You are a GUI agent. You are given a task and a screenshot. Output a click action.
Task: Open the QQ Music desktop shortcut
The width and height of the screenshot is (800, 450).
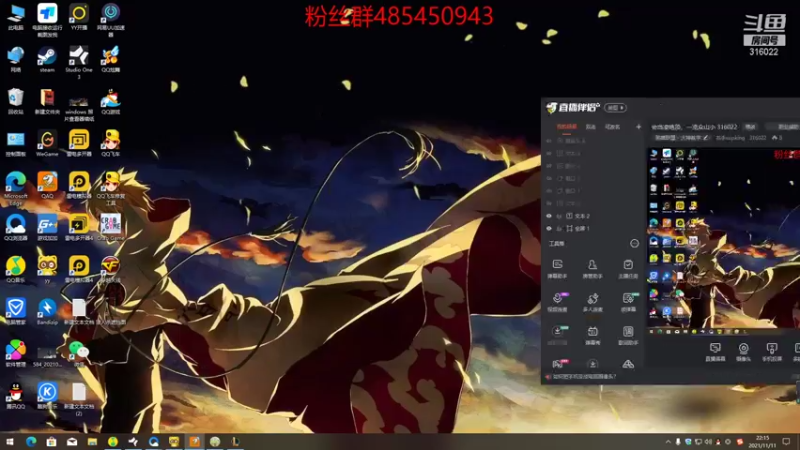click(x=15, y=269)
